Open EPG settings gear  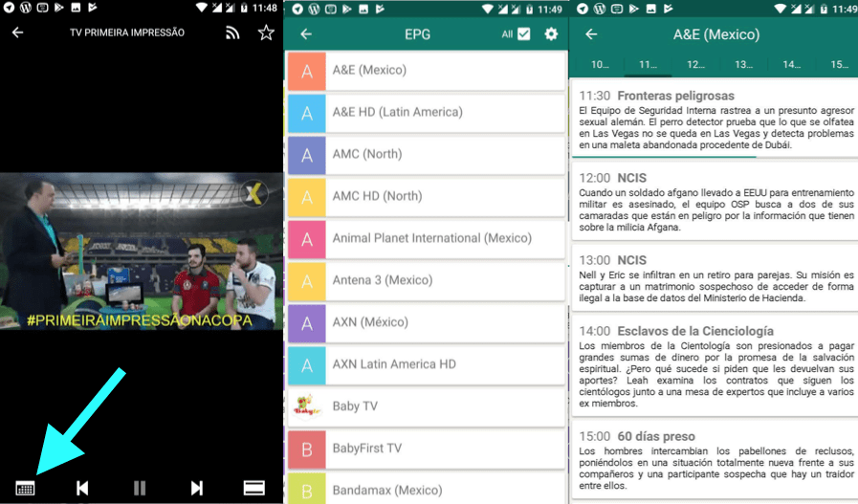click(551, 33)
